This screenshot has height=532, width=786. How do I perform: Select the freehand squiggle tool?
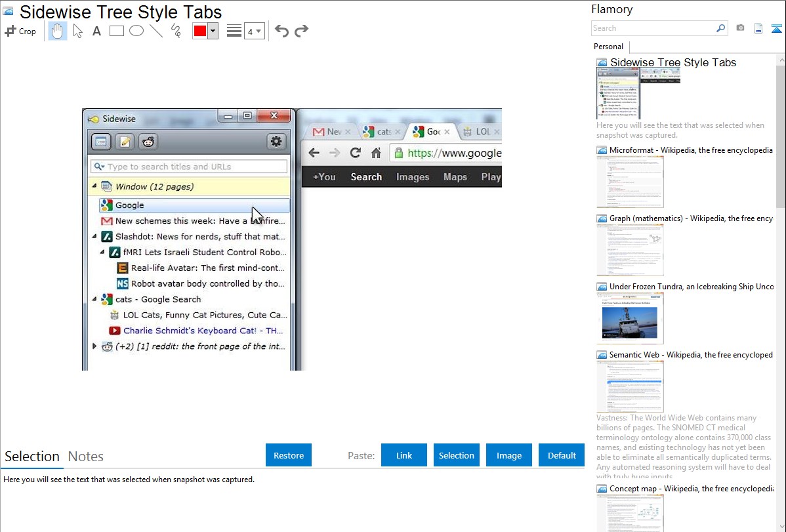176,31
